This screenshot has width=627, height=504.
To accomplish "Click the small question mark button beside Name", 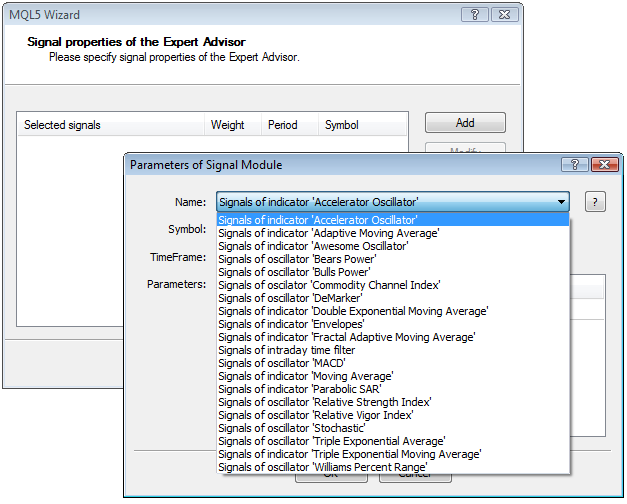I will 595,202.
